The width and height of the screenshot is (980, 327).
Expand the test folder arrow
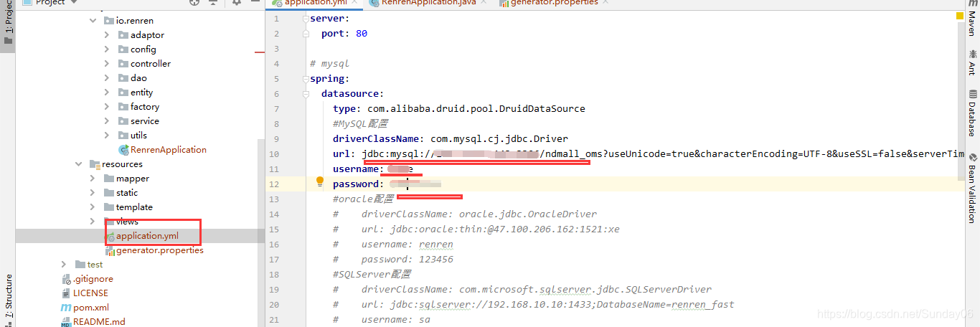pos(64,265)
